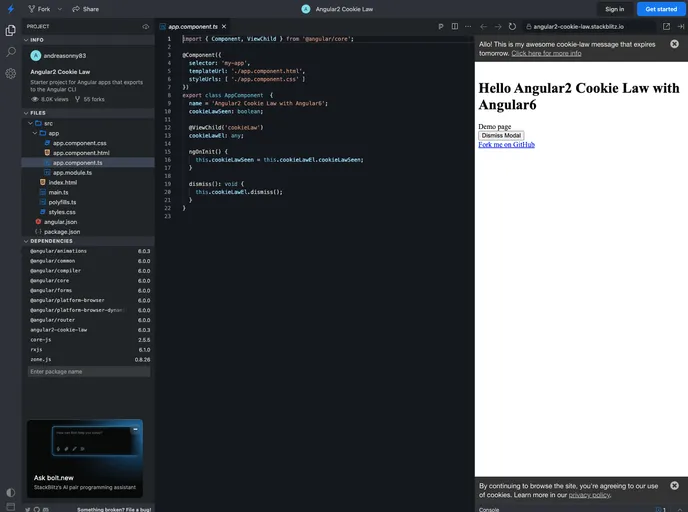Go back in the preview browser

[x=484, y=27]
